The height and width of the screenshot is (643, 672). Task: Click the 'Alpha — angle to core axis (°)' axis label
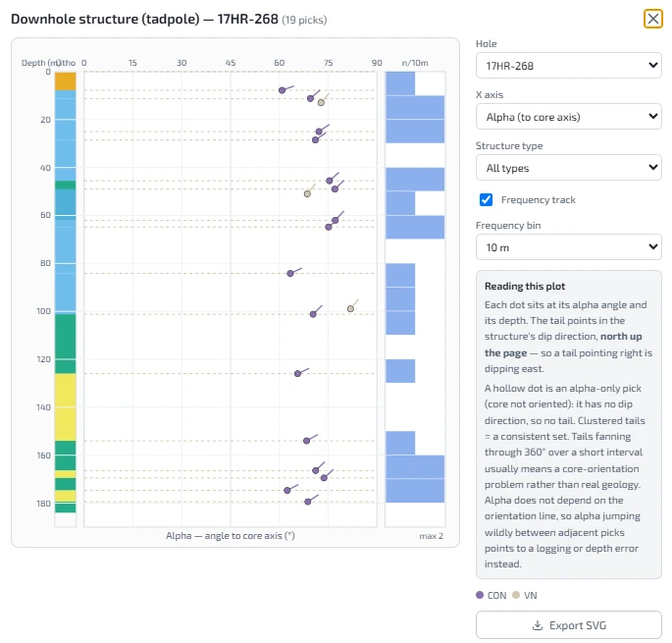click(231, 535)
